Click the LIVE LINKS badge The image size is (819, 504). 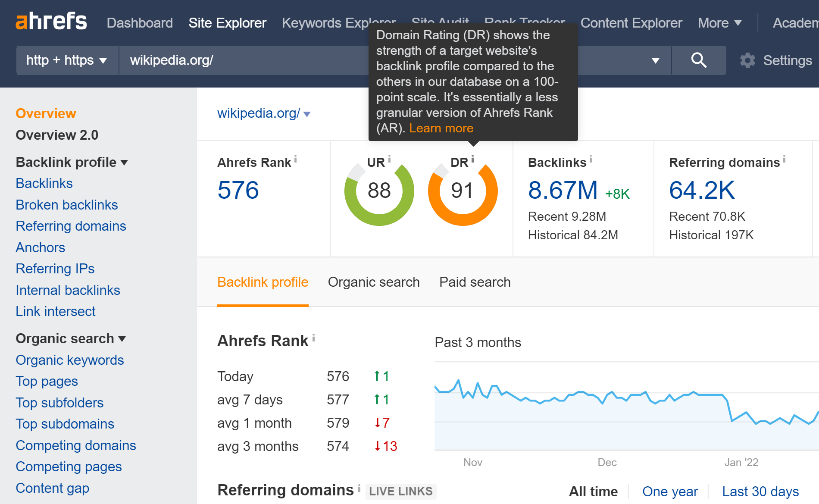(401, 491)
